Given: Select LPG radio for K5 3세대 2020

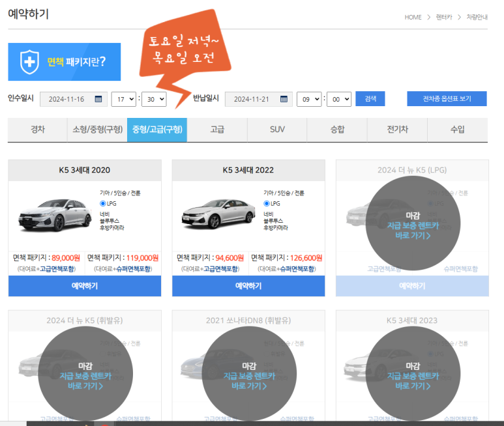Looking at the screenshot, I should click(x=103, y=203).
